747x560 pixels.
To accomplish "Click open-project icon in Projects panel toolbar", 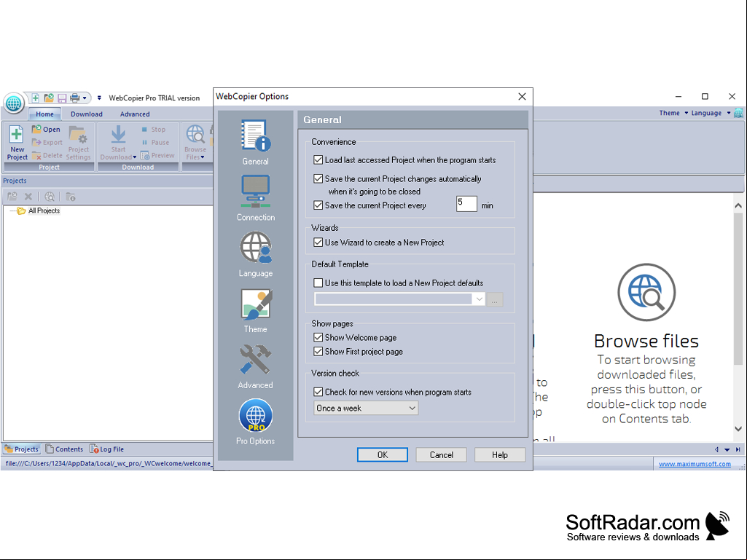I will tap(12, 196).
